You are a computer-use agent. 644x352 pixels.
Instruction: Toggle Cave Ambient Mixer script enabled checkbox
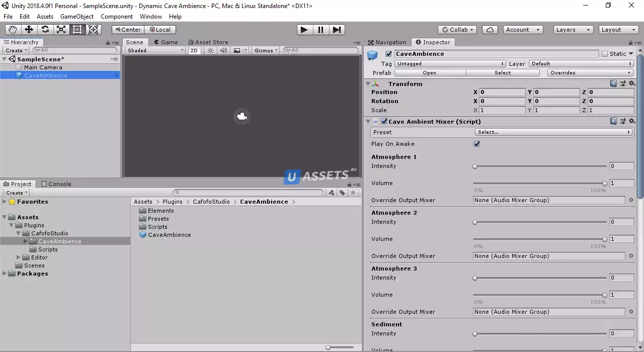pos(384,121)
